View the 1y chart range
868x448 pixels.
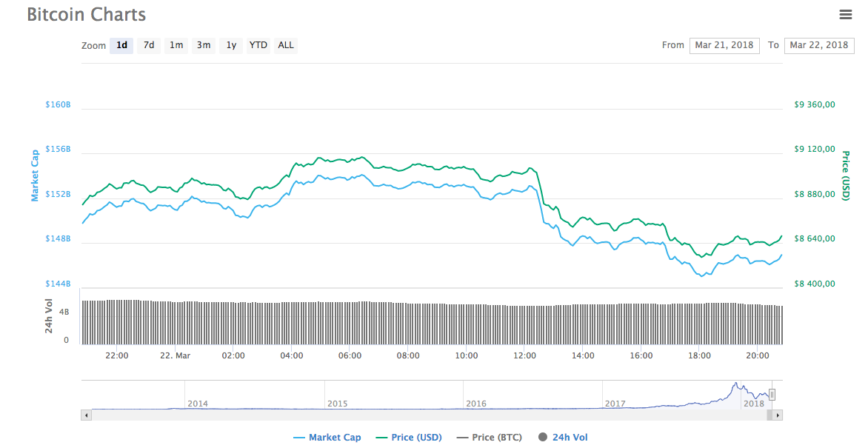point(230,45)
